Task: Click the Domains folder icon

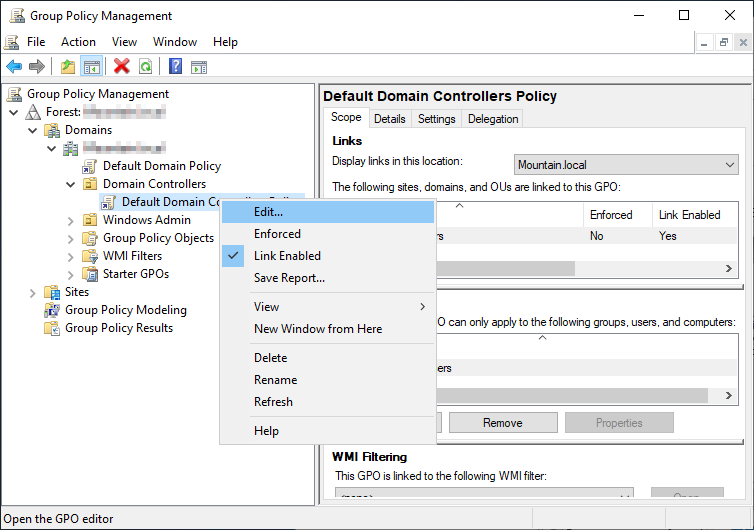Action: pos(52,130)
